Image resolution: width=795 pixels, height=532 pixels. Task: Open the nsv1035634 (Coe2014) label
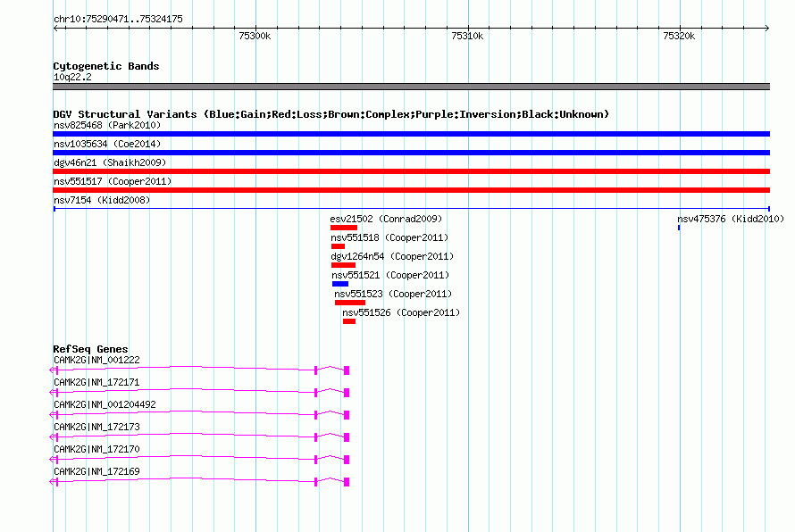point(107,144)
